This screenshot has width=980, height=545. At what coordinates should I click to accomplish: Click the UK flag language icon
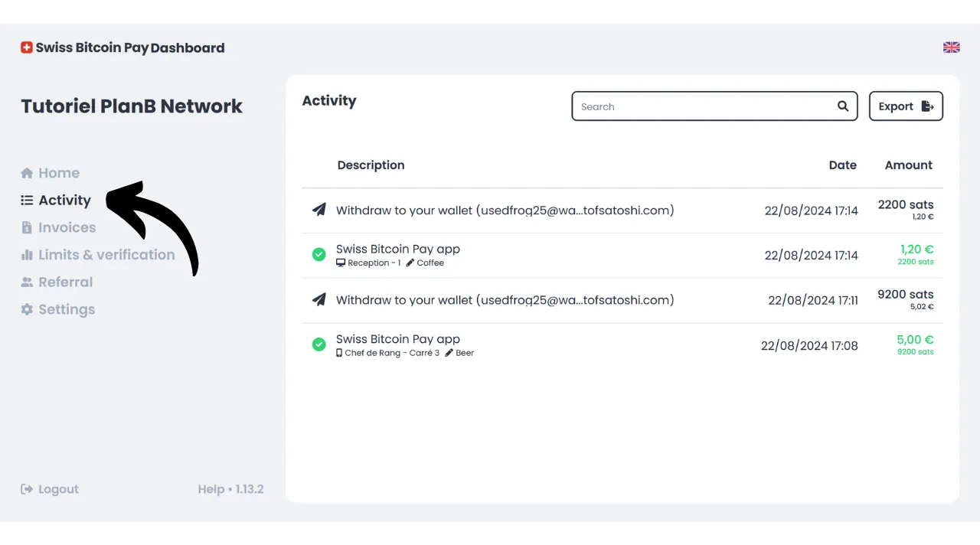[951, 47]
